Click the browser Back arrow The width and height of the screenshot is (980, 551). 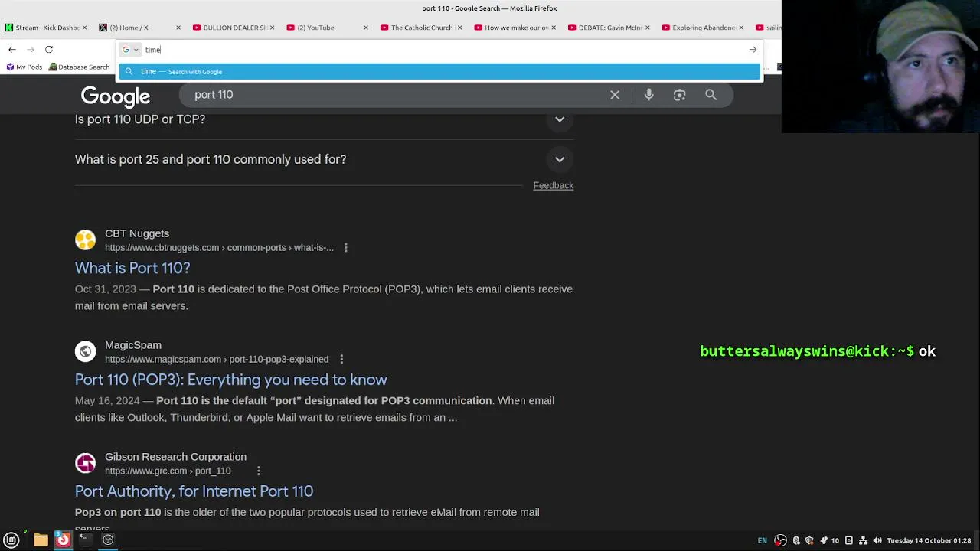(12, 50)
